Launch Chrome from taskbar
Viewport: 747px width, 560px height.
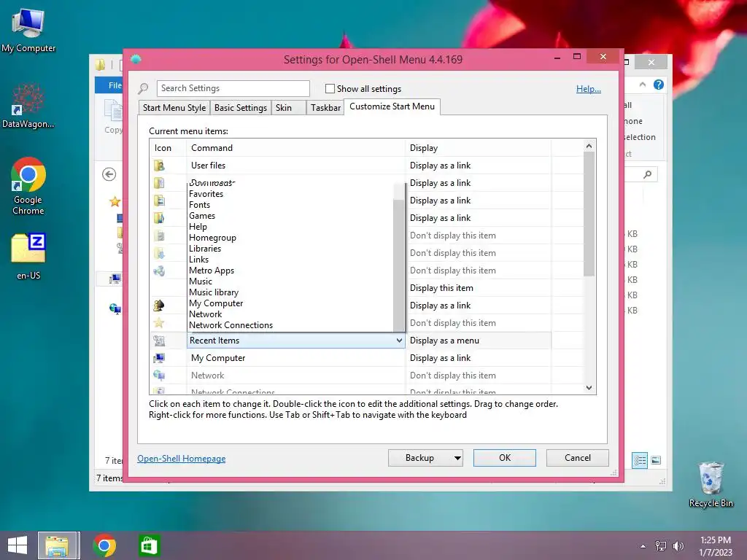[x=104, y=545]
